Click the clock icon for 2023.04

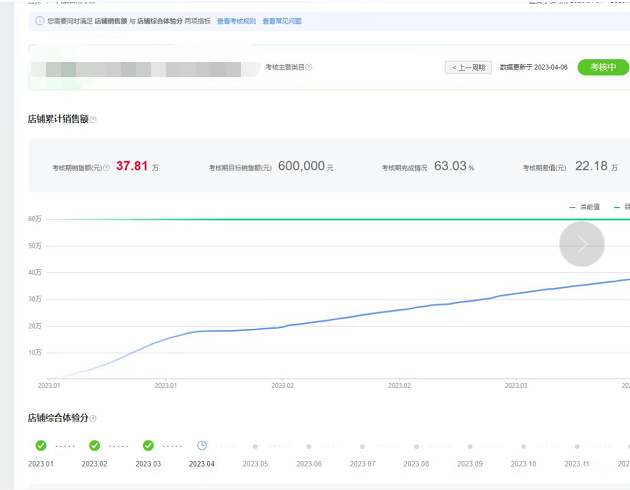201,445
